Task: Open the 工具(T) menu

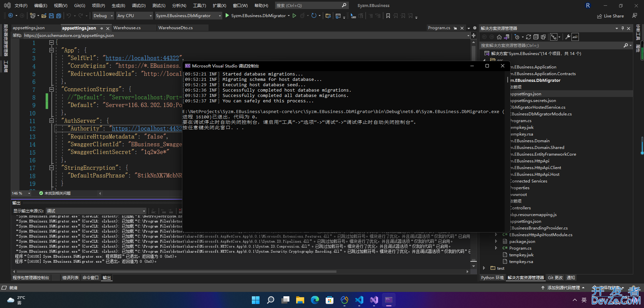Action: [199, 6]
